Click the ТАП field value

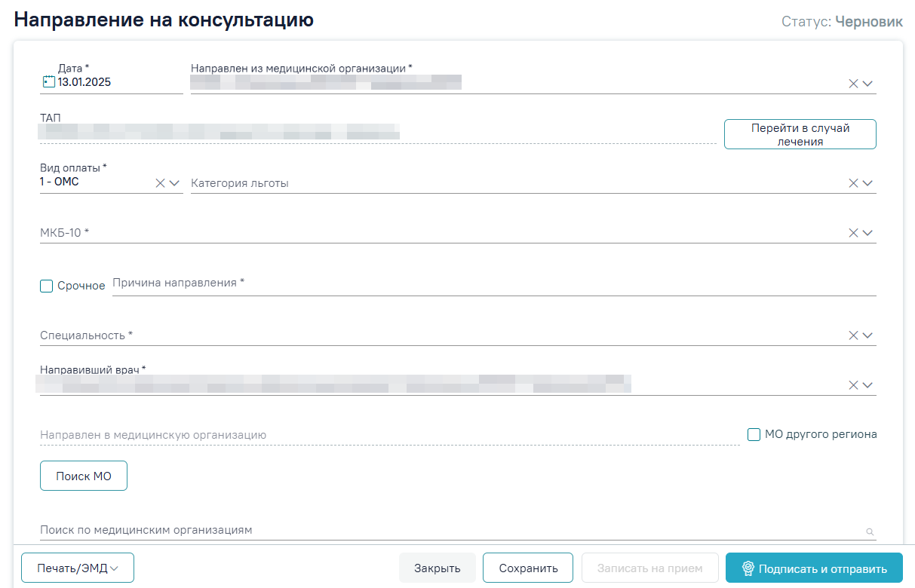pyautogui.click(x=220, y=132)
